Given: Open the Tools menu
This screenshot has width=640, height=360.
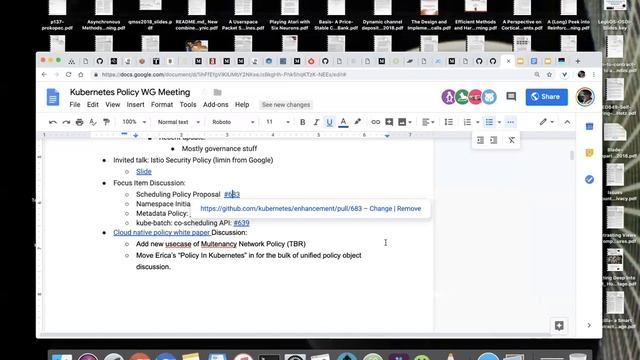Looking at the screenshot, I should coord(188,105).
